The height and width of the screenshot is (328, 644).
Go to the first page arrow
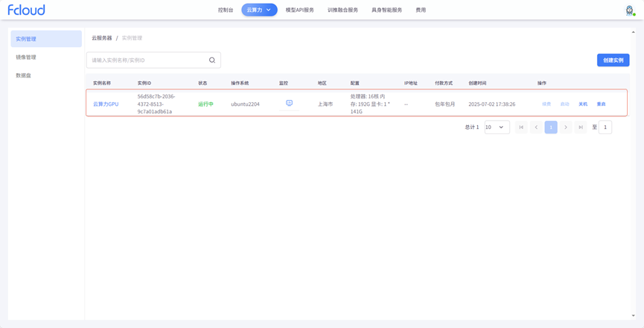pyautogui.click(x=521, y=127)
